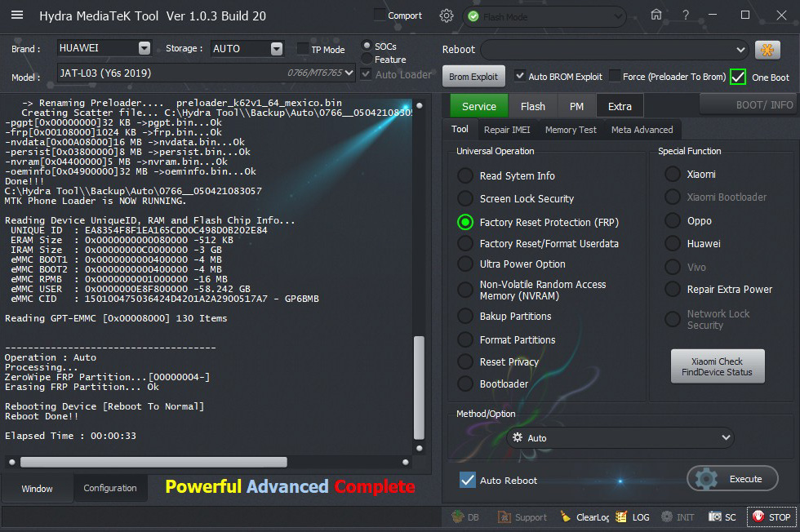Screen dimensions: 800x532
Task: Switch to the Flash tab
Action: click(532, 106)
